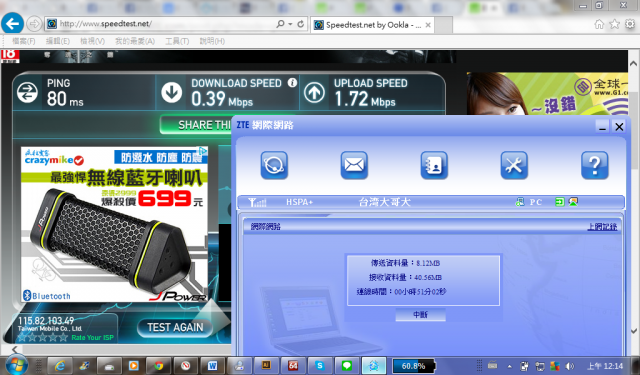This screenshot has height=375, width=640.
Task: Click the browser Back arrow button
Action: pos(12,23)
